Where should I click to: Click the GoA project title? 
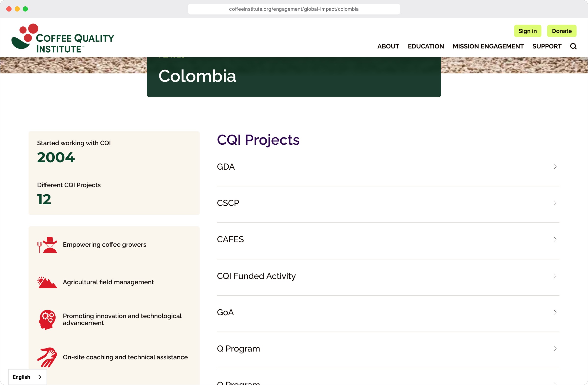(x=225, y=312)
